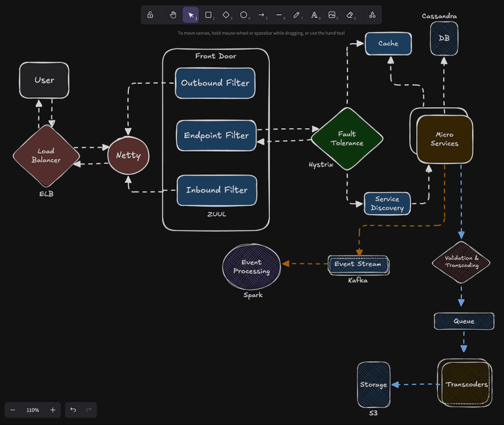Click the Spark label

click(x=253, y=295)
